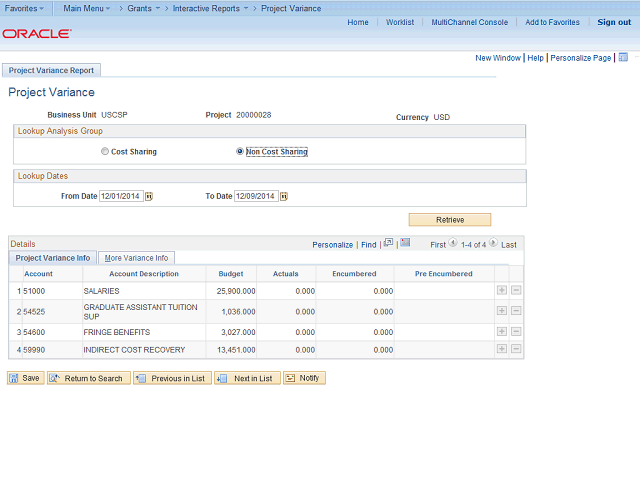Open the From Date calendar picker
Screen dimensions: 640x480
pos(149,196)
